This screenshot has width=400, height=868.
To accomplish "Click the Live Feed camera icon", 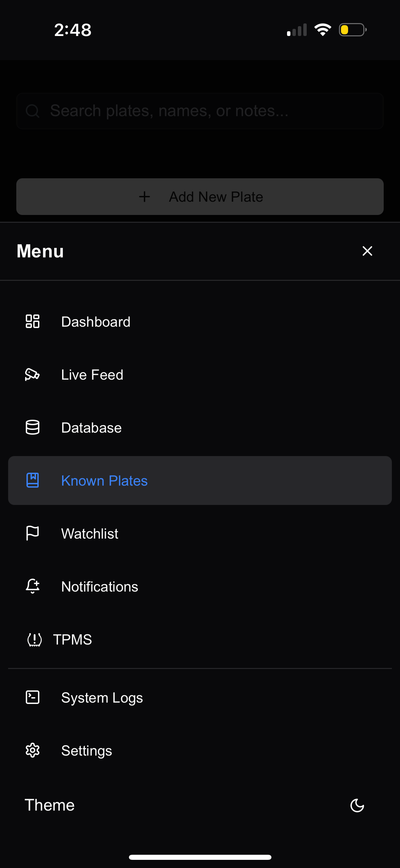I will tap(33, 375).
